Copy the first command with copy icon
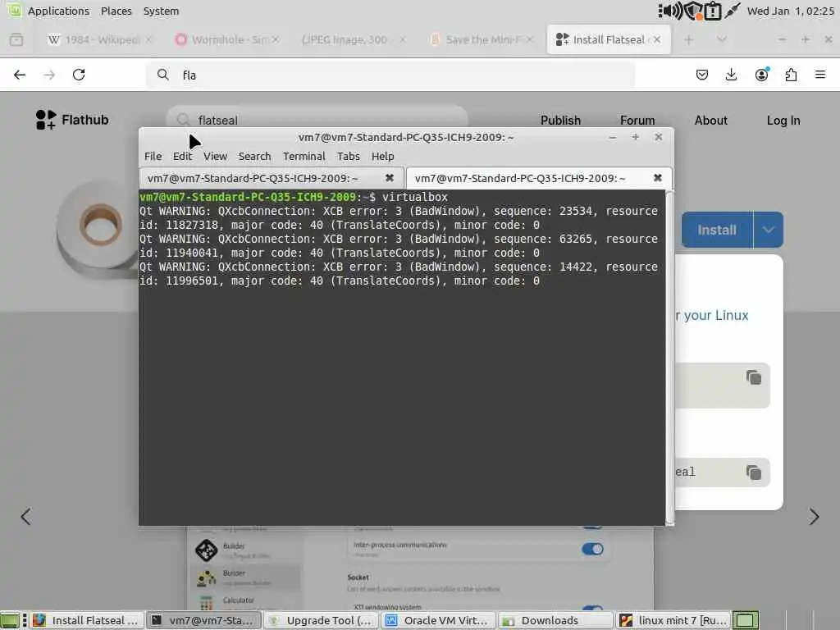This screenshot has height=630, width=840. coord(754,377)
